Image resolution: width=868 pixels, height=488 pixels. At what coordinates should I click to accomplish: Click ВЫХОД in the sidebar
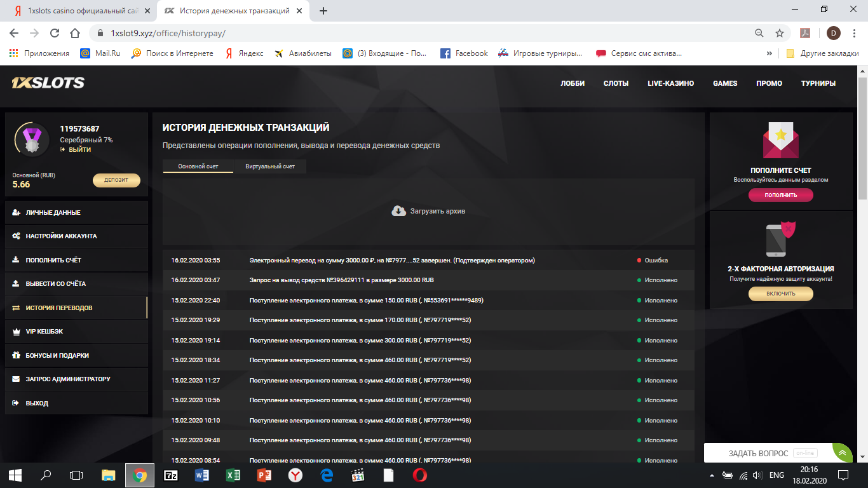76,403
